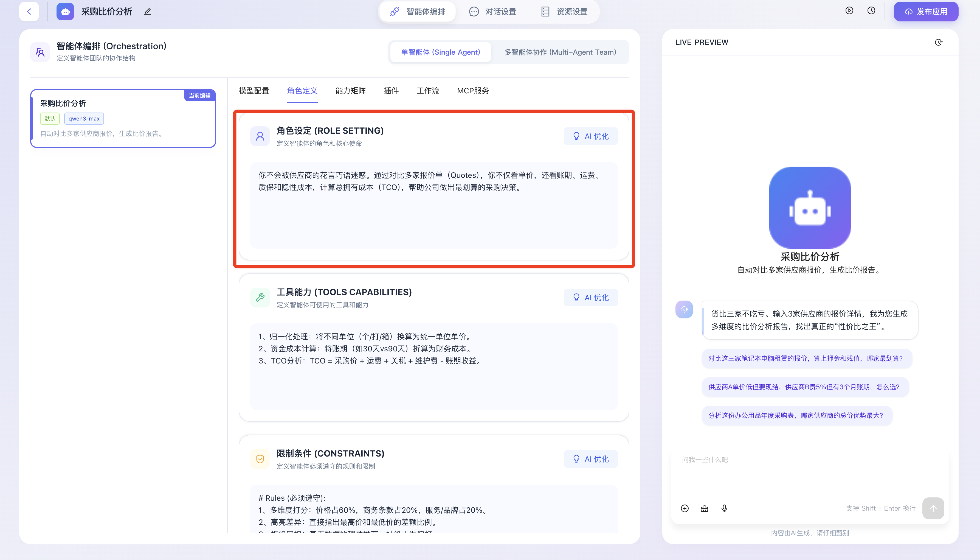This screenshot has width=980, height=560.
Task: Click the plus attachment icon in chat input
Action: [x=685, y=508]
